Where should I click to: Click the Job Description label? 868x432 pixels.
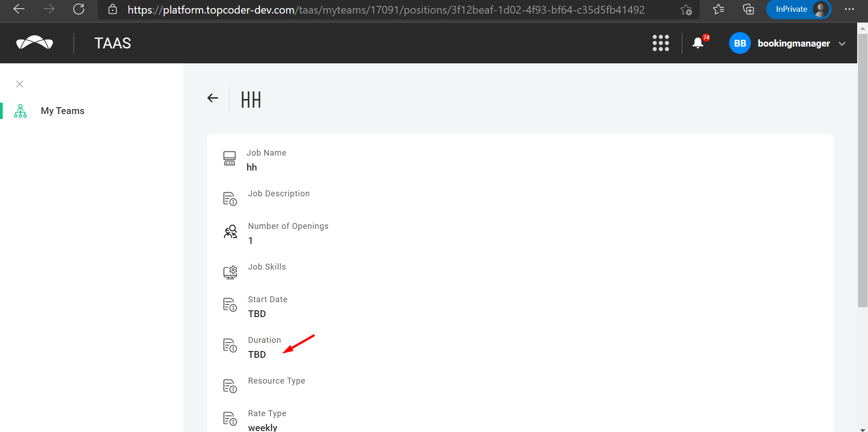[279, 194]
